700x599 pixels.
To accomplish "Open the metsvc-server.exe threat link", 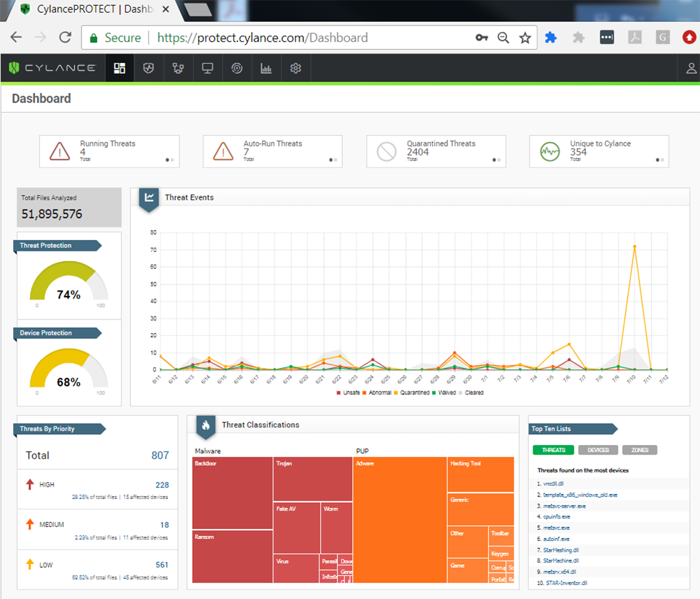I will [x=564, y=506].
